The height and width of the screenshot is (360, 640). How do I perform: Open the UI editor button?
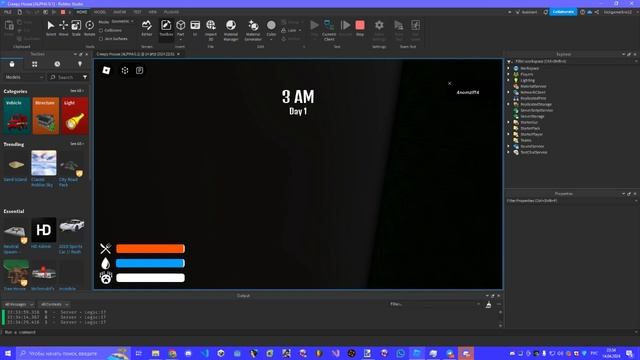pos(195,29)
